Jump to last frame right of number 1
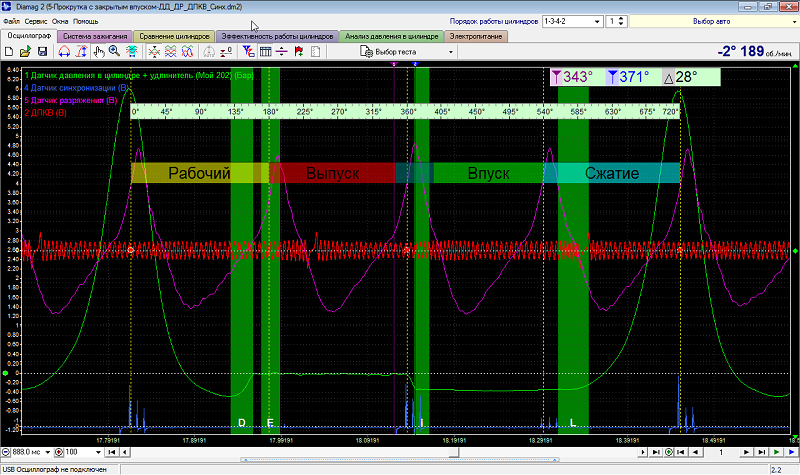800x475 pixels. [761, 452]
